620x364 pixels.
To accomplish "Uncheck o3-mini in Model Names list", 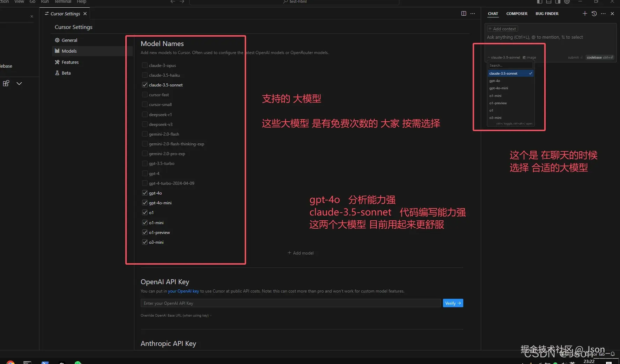I will (x=145, y=242).
